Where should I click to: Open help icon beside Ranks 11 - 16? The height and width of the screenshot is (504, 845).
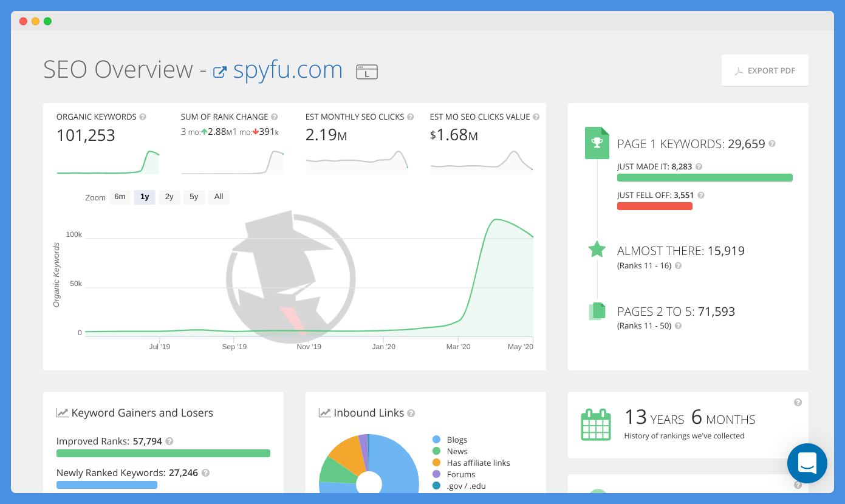point(678,266)
